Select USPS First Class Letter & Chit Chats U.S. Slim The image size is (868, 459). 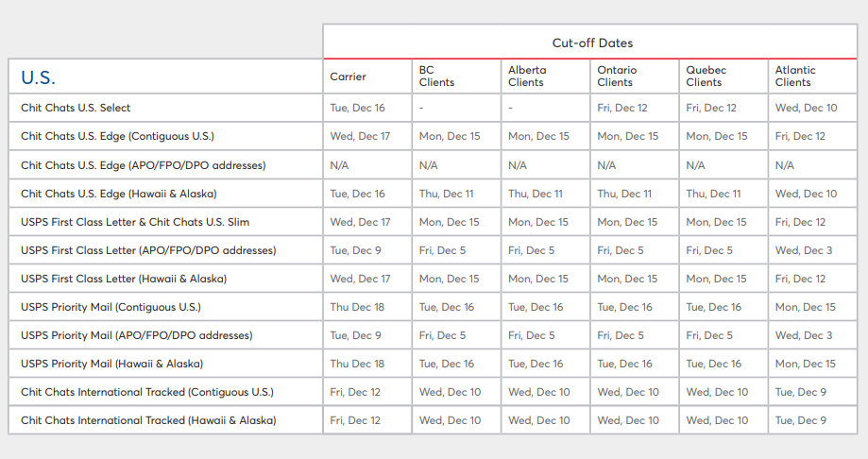point(134,222)
